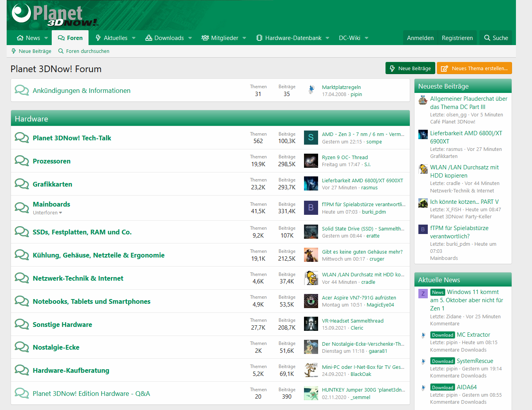Click the SSDs, Festplatten forum bubble icon
This screenshot has width=532, height=410.
(22, 232)
